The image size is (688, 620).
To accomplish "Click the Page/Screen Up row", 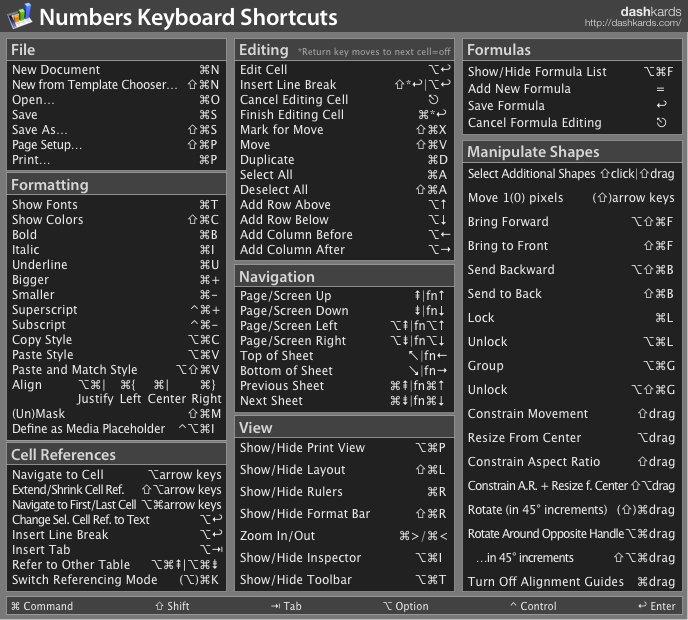I will (x=344, y=296).
